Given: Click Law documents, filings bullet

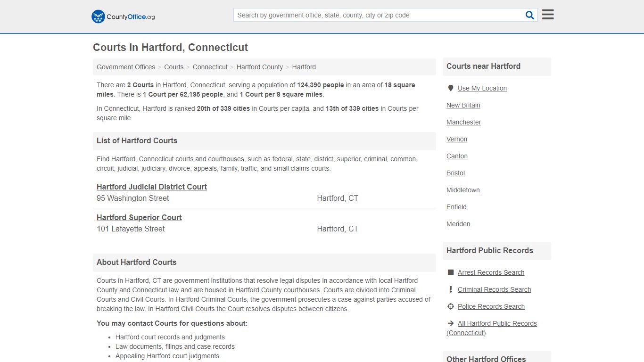Looking at the screenshot, I should [175, 346].
